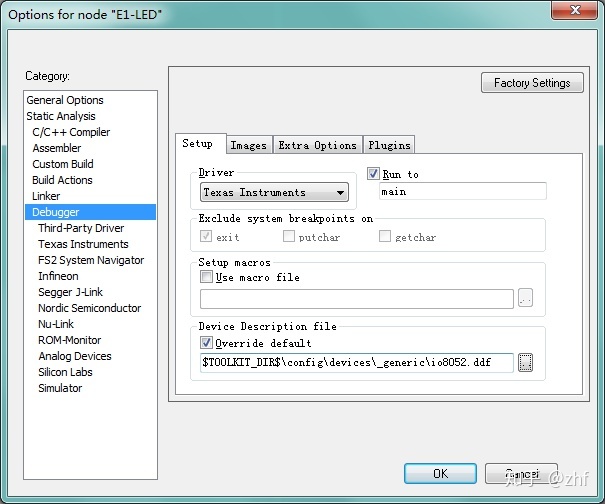Click the Cancel button
This screenshot has width=605, height=504.
(x=521, y=474)
